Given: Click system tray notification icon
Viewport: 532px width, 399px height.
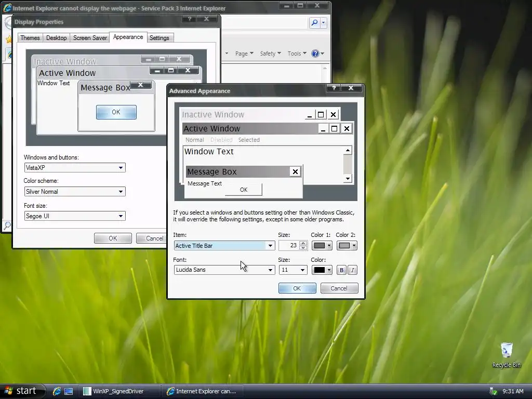Looking at the screenshot, I should [x=493, y=391].
